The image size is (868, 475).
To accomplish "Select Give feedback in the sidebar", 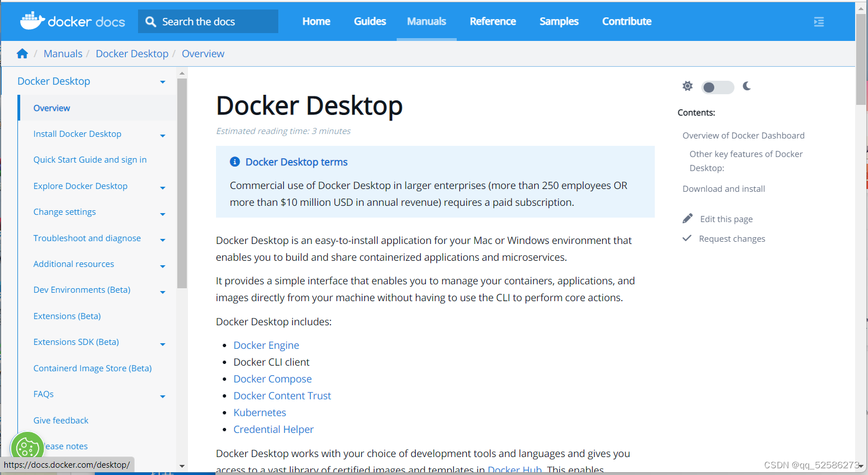I will point(61,420).
